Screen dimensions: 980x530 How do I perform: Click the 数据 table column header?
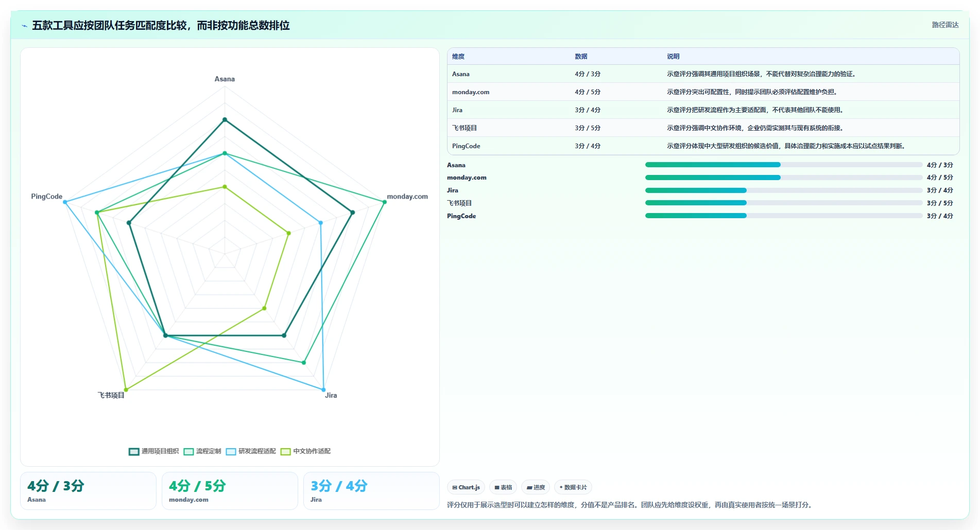click(x=581, y=57)
